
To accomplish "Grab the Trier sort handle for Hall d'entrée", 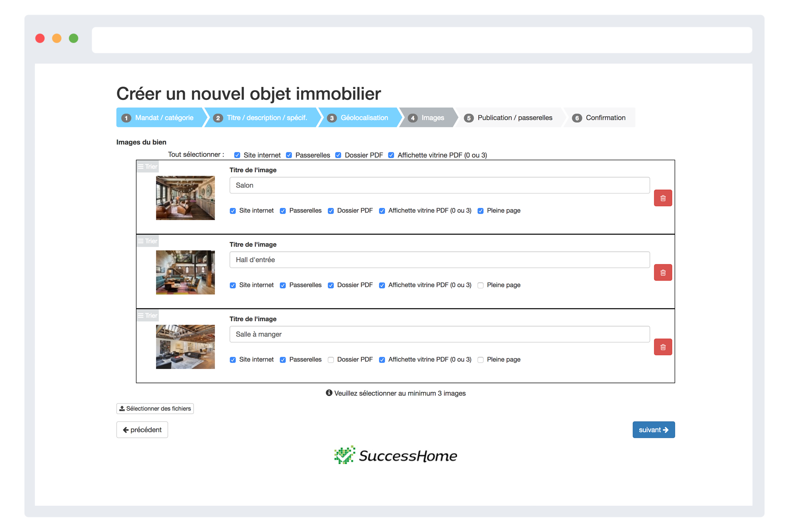I will pos(148,241).
